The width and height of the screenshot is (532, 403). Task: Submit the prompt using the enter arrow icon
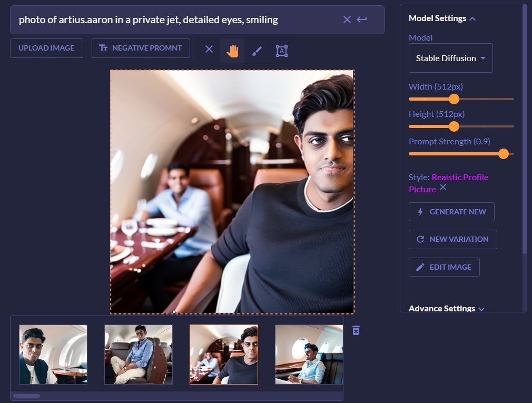point(362,19)
